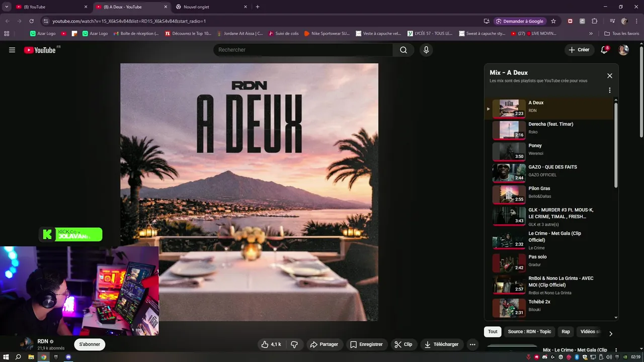Play Pas solo by Gradur

coord(549,262)
